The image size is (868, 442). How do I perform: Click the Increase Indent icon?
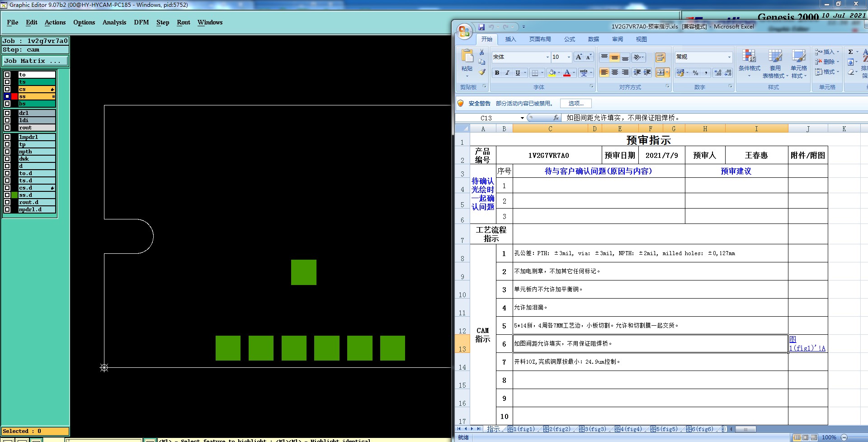647,72
